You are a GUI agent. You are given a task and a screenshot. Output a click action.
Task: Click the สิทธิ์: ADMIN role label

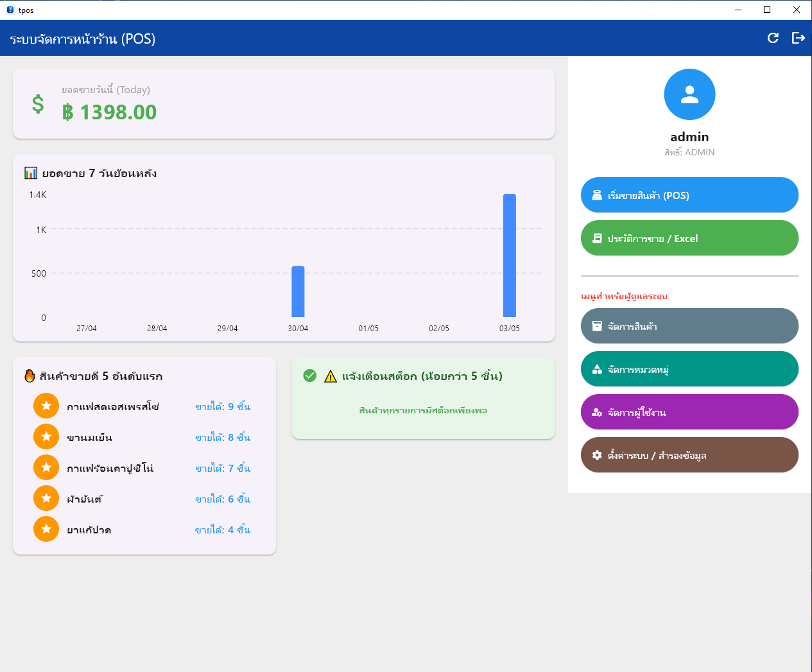point(689,152)
